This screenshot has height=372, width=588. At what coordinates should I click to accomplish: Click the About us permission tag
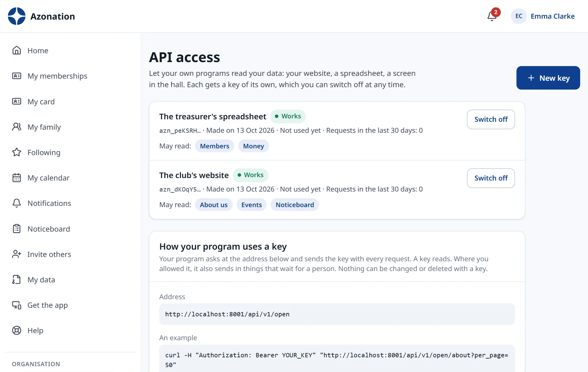tap(213, 205)
